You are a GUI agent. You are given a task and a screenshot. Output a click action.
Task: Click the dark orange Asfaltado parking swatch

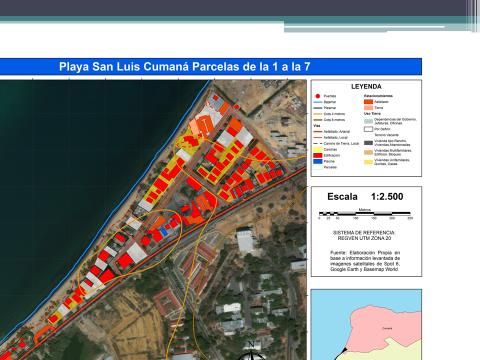(x=368, y=102)
